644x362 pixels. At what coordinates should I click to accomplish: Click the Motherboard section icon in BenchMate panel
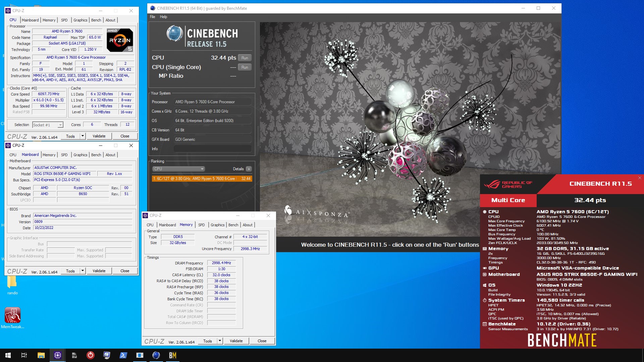click(x=485, y=275)
